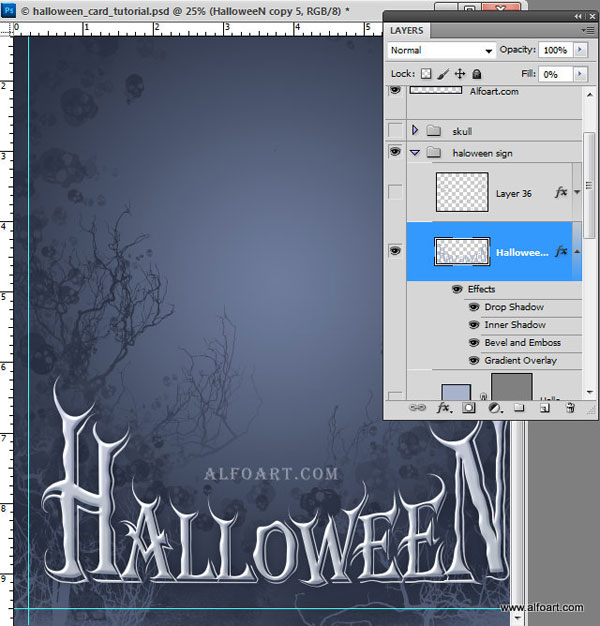The image size is (600, 626).
Task: Open the Opacity slider arrow
Action: tap(580, 50)
